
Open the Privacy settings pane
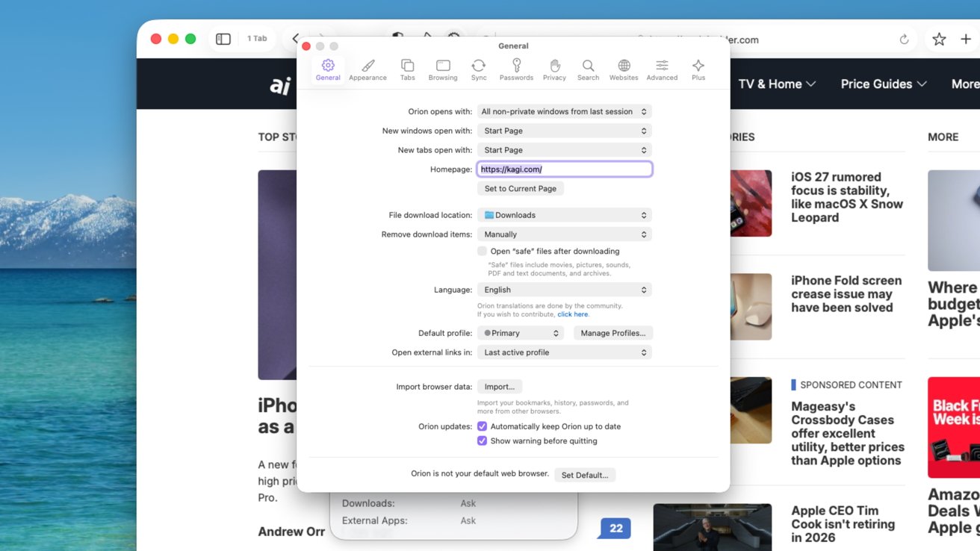(554, 69)
